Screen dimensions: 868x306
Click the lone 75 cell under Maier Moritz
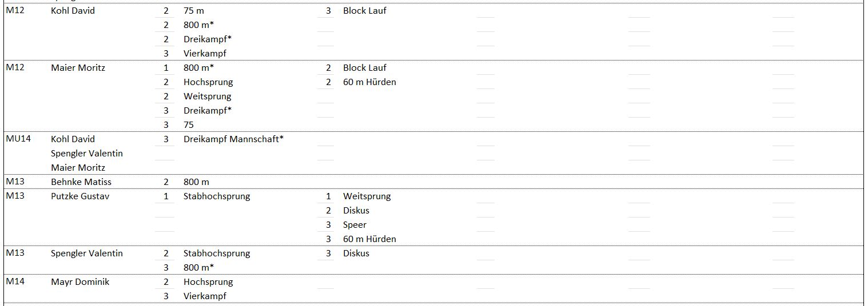(189, 125)
